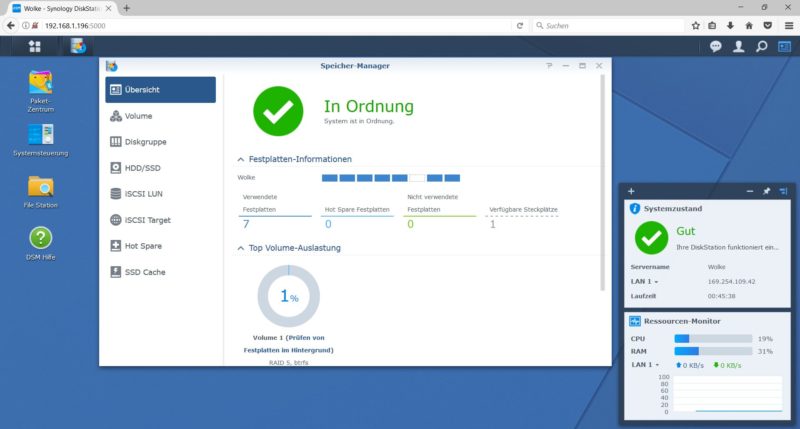Screen dimensions: 800x429
Task: Click help question mark in Speicher-Manager
Action: click(549, 66)
